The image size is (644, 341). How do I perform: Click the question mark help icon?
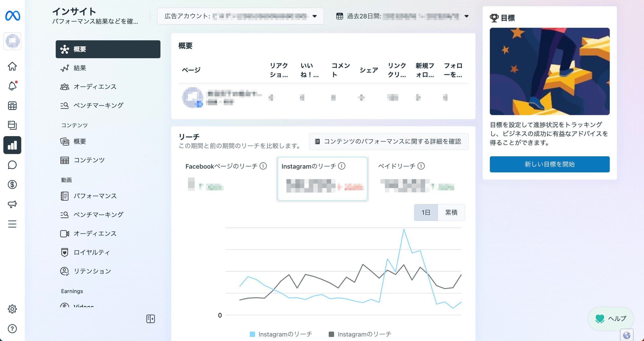coord(12,329)
